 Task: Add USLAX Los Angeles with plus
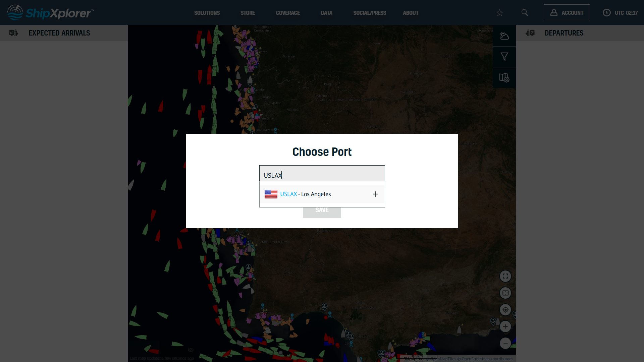pyautogui.click(x=375, y=194)
